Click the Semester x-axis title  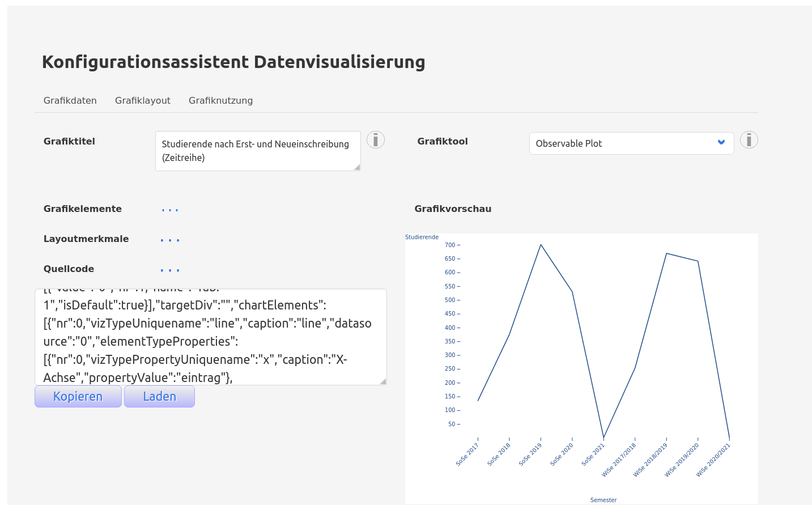603,500
